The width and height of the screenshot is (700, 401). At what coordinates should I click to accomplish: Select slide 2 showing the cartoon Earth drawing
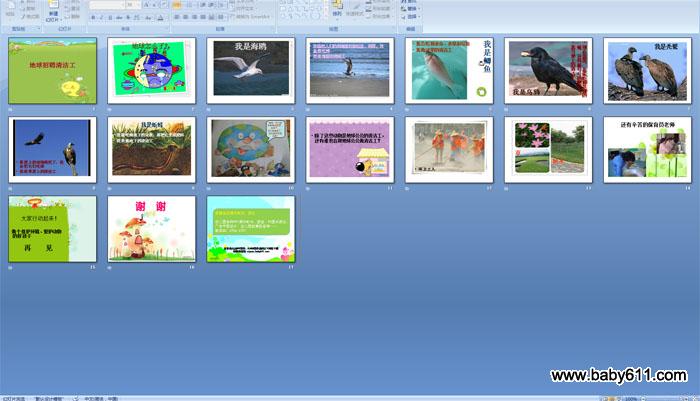point(151,71)
